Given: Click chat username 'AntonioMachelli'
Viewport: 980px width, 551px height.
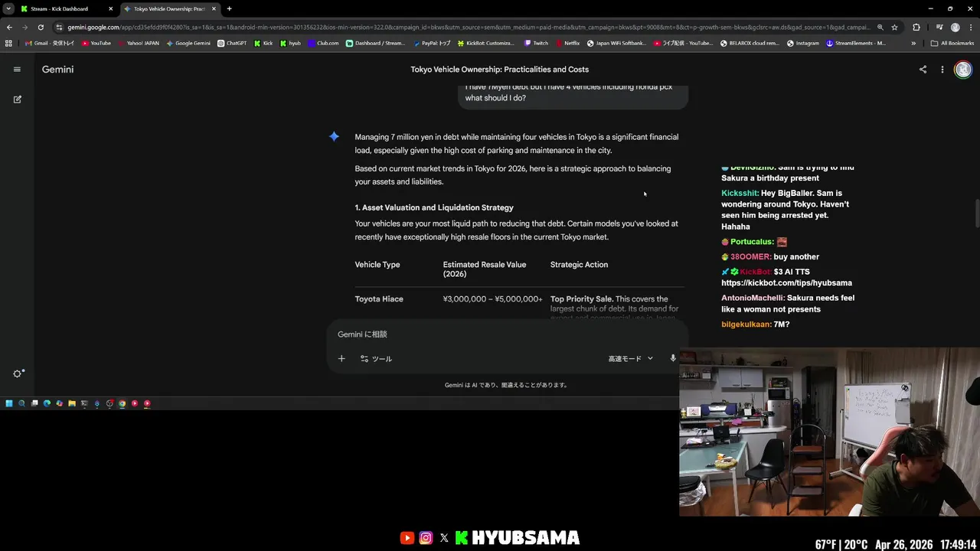Looking at the screenshot, I should 753,298.
